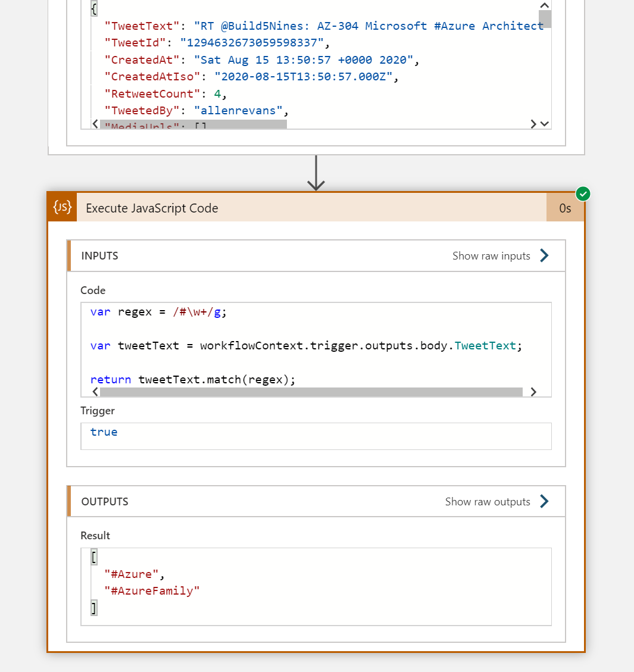Click the opening bracket of Result array
This screenshot has width=634, height=672.
pos(94,557)
